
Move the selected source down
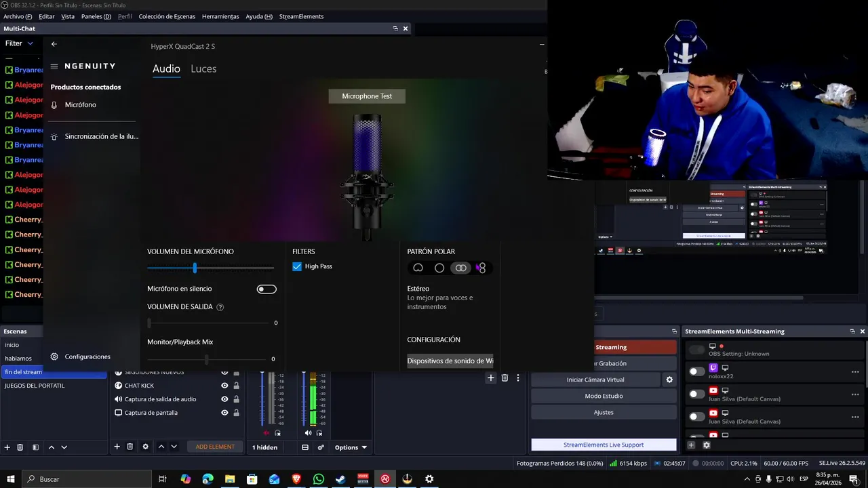(174, 447)
